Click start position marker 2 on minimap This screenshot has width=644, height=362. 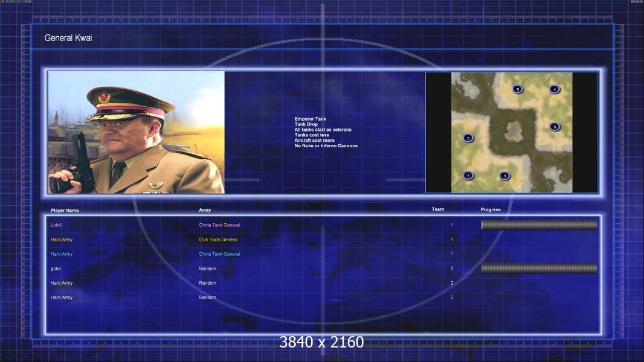(468, 138)
